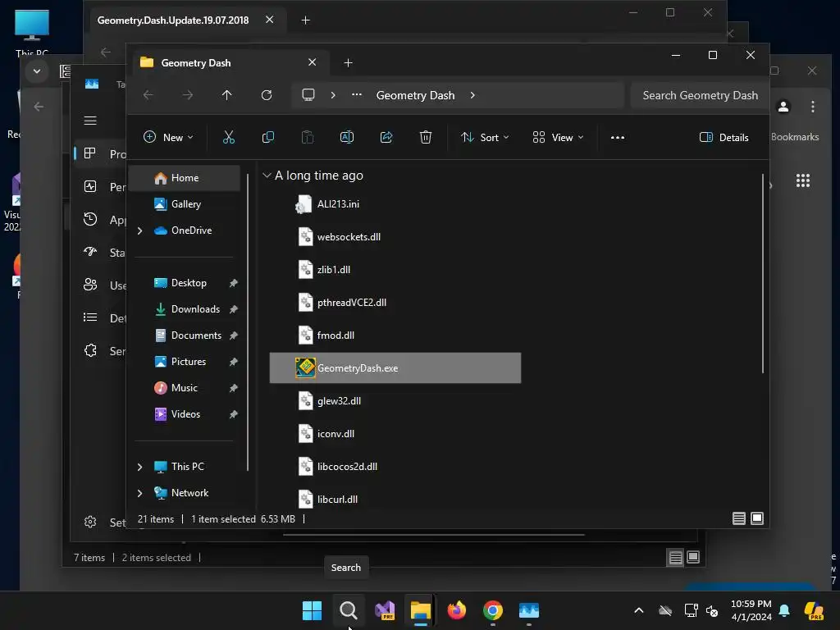This screenshot has height=630, width=840.
Task: Click the Geometry Dash breadcrumb segment
Action: pos(415,95)
